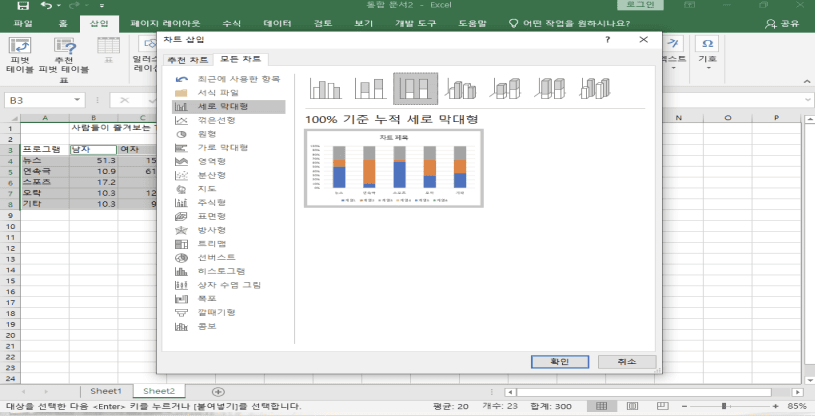Click the 피벗 테이블 ribbon button
The height and width of the screenshot is (416, 815).
[x=20, y=56]
